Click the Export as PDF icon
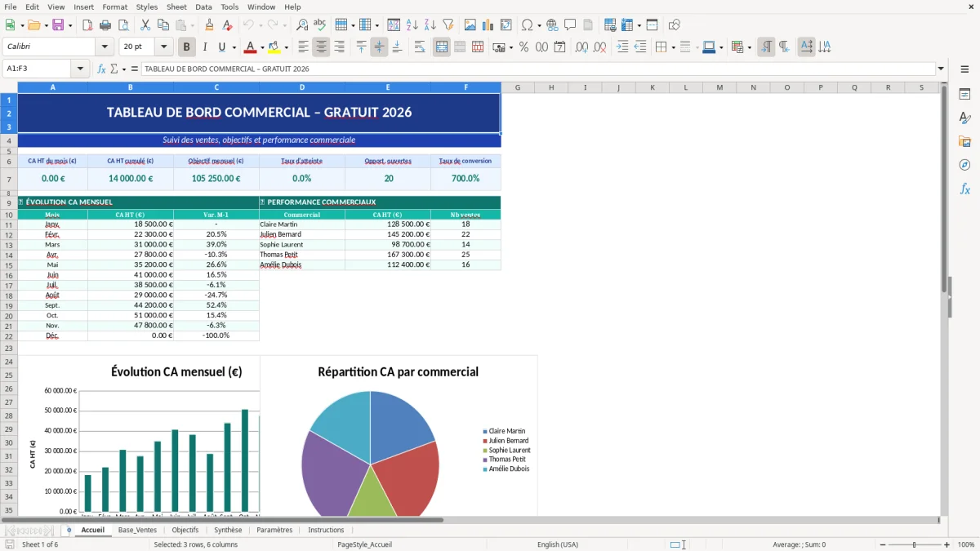 (x=87, y=25)
